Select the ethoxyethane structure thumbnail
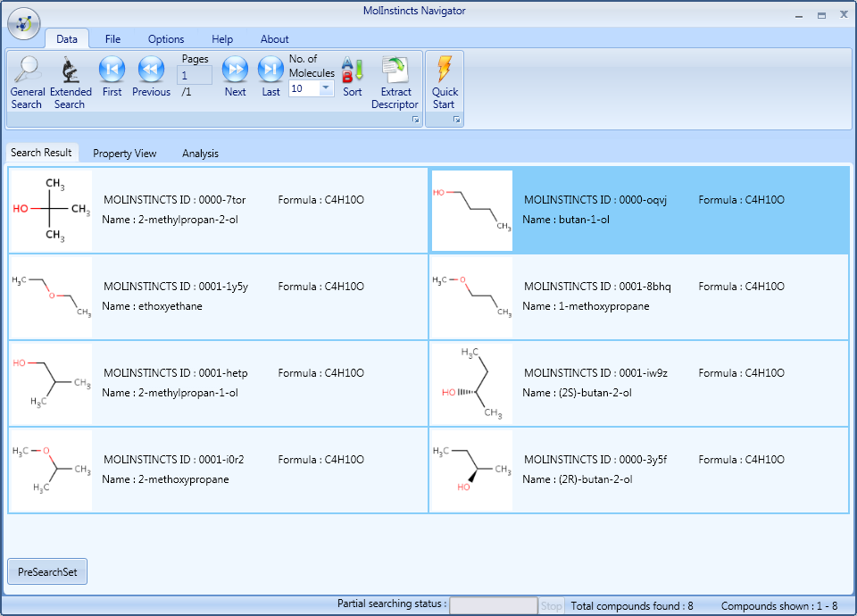Image resolution: width=857 pixels, height=616 pixels. point(52,297)
